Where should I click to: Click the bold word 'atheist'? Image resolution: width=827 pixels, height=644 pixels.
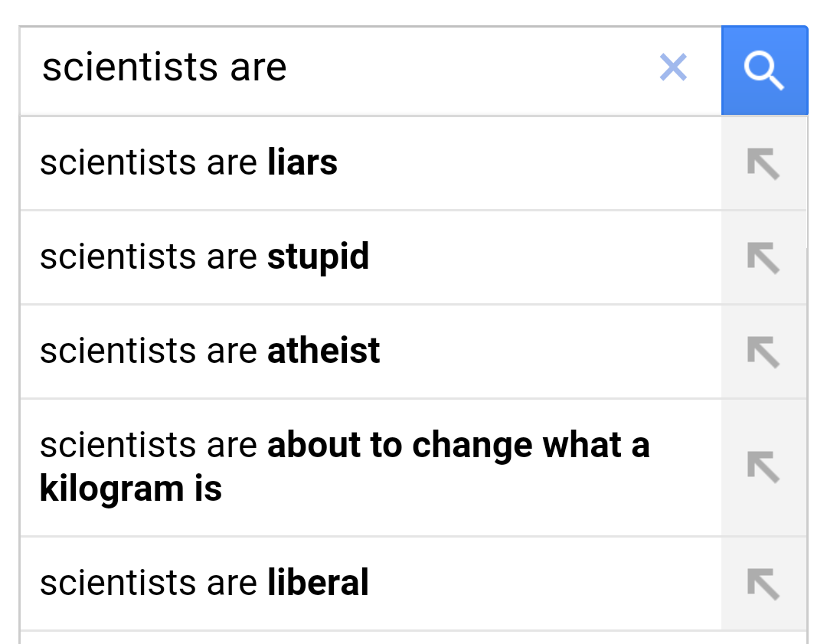pos(323,351)
